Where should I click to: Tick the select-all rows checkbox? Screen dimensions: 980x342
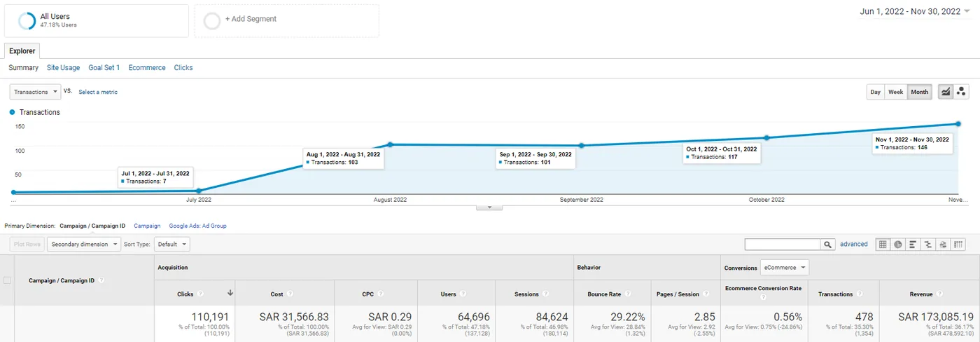tap(8, 280)
